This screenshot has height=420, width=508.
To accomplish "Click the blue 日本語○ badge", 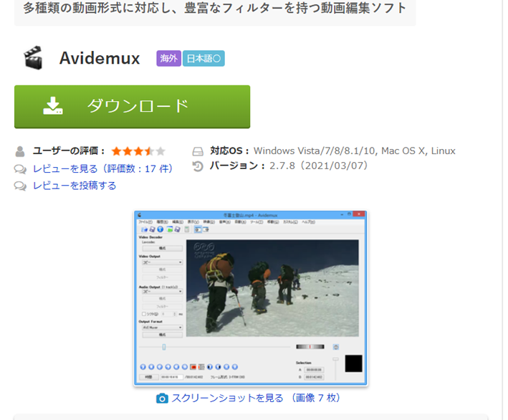I will 203,58.
